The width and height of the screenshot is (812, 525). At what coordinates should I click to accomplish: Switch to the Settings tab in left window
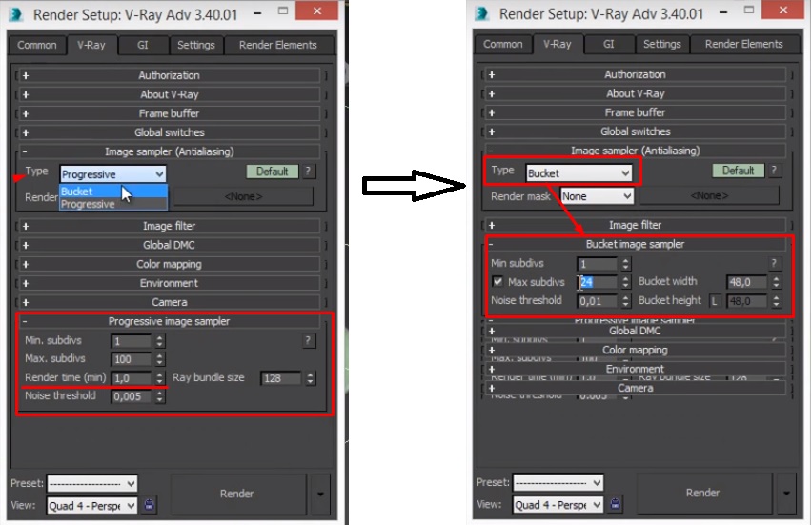pyautogui.click(x=195, y=45)
